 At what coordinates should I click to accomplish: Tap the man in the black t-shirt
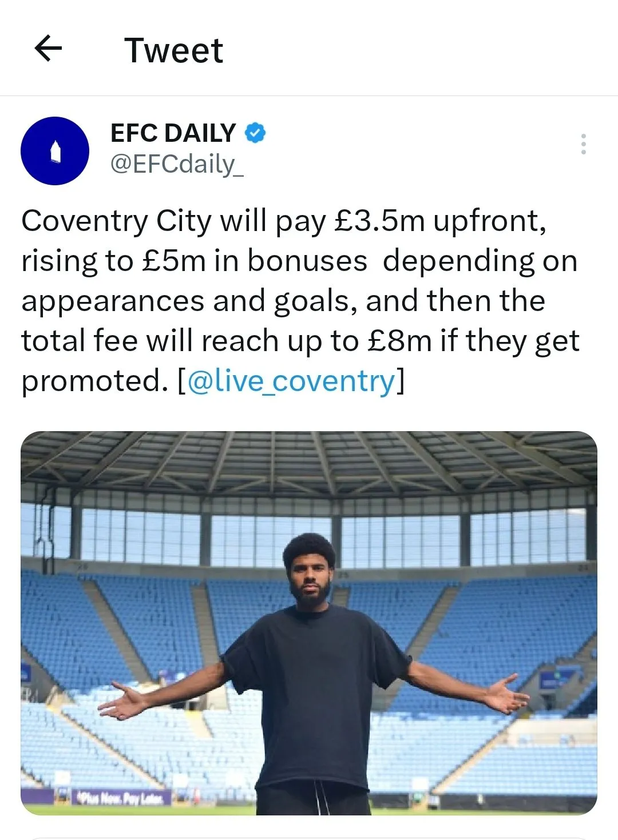[314, 675]
